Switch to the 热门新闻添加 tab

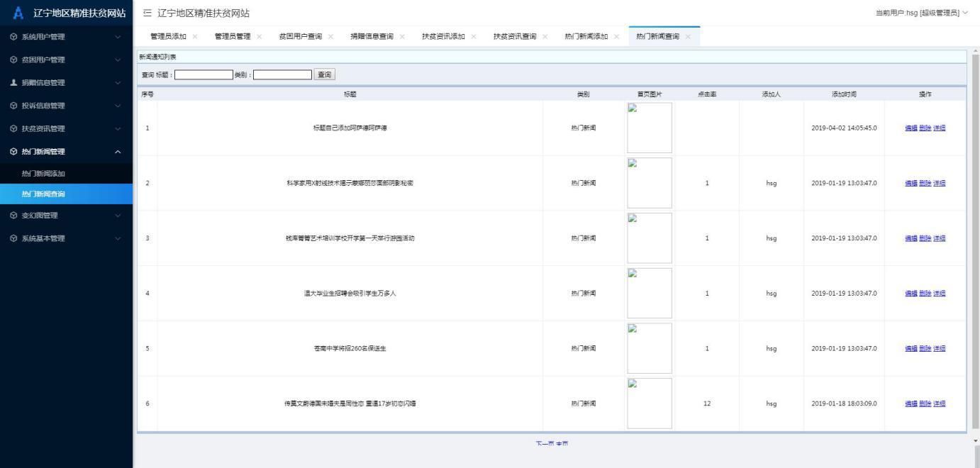[x=586, y=37]
